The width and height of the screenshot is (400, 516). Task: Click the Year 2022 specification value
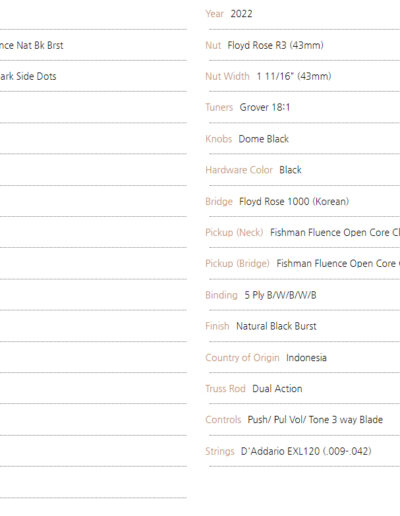(241, 14)
